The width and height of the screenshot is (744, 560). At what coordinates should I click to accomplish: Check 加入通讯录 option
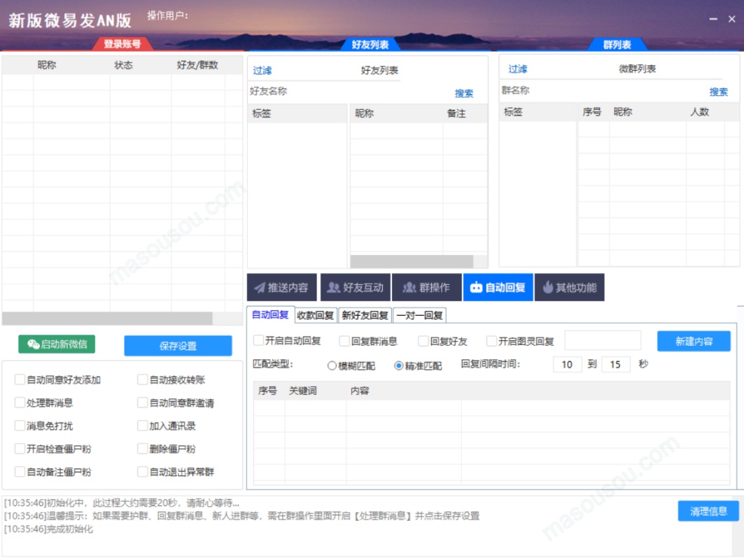tap(142, 425)
